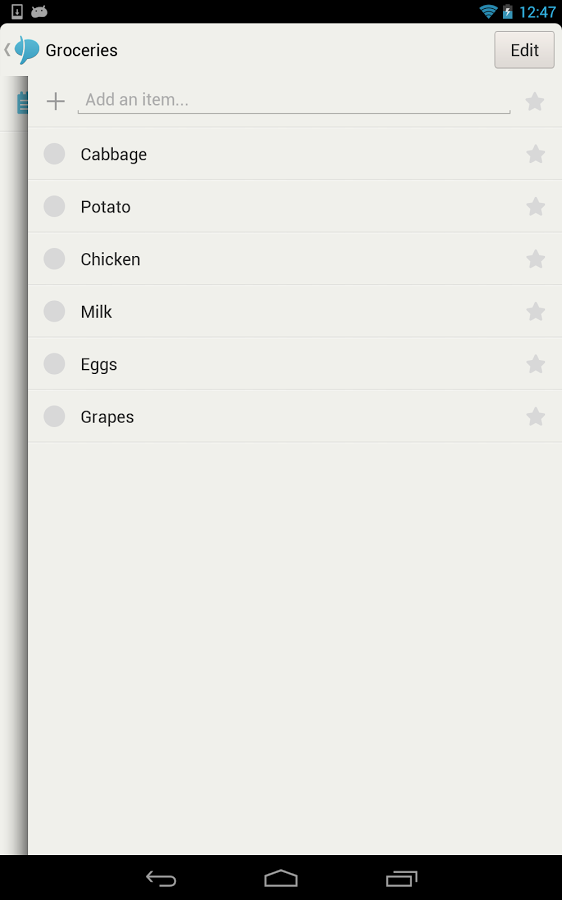
Task: Click the Edit button
Action: 524,50
